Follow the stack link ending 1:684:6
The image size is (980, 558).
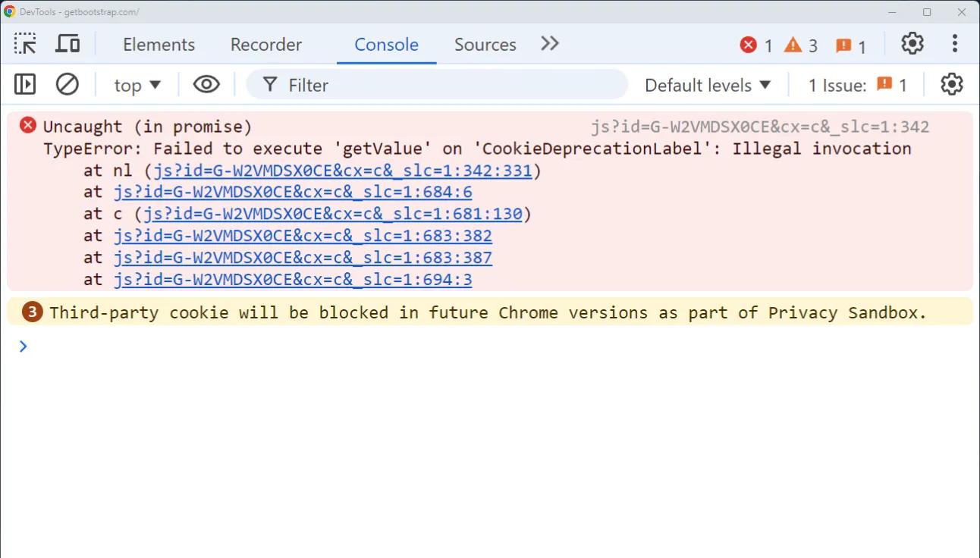click(293, 193)
